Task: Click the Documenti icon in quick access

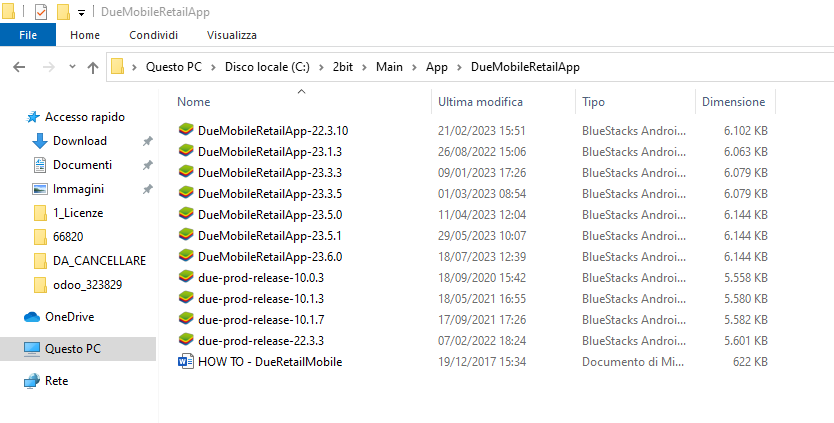Action: (x=40, y=165)
